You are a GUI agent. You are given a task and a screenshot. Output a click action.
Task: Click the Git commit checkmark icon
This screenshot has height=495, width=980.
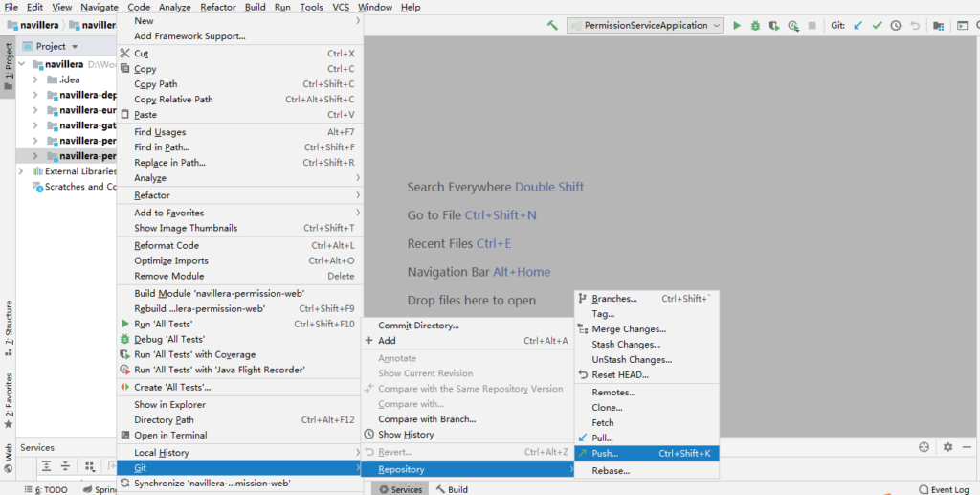(877, 26)
